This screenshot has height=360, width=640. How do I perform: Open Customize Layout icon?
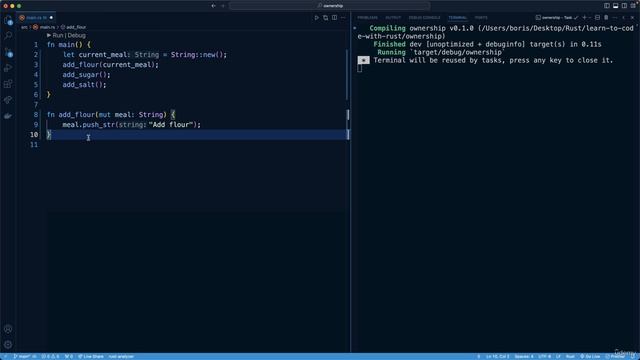633,6
